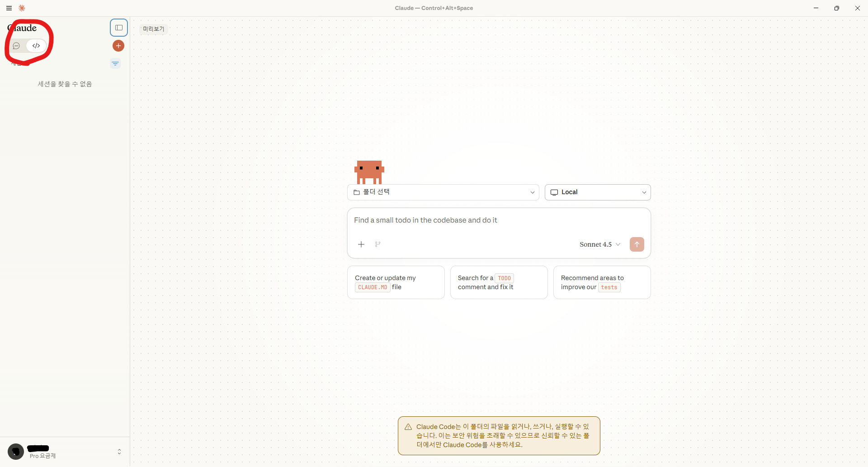Choose Create or update my CLAUDE.MD file

tap(396, 282)
